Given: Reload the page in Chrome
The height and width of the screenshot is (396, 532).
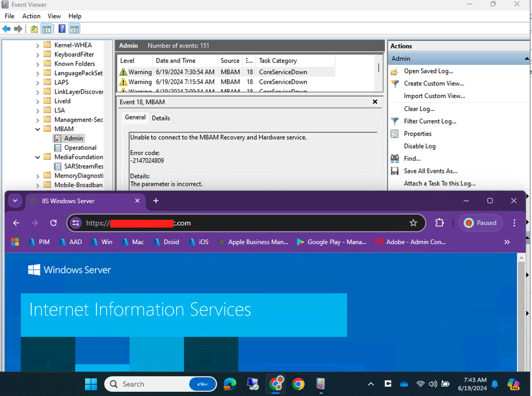Looking at the screenshot, I should 53,223.
